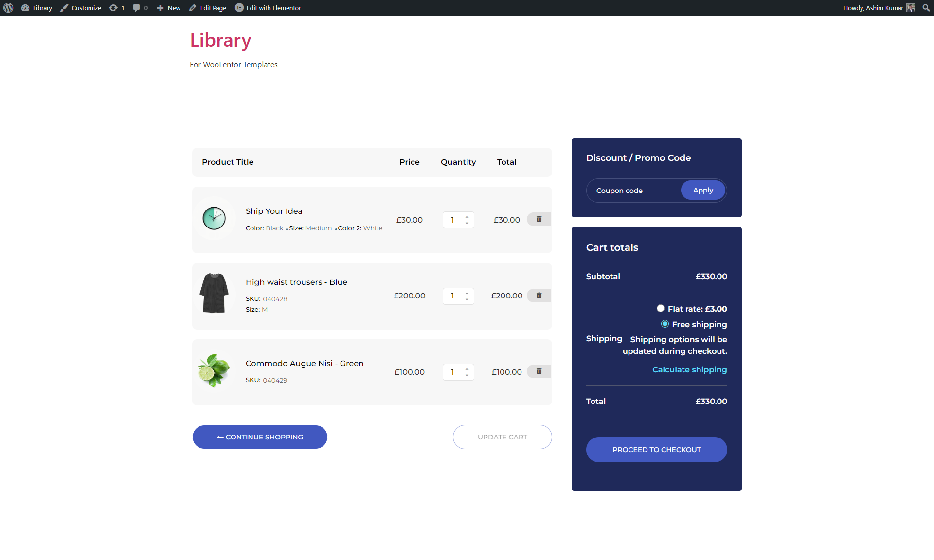Remove Commodo Augue Nisi via trash icon
This screenshot has width=934, height=560.
coord(539,371)
